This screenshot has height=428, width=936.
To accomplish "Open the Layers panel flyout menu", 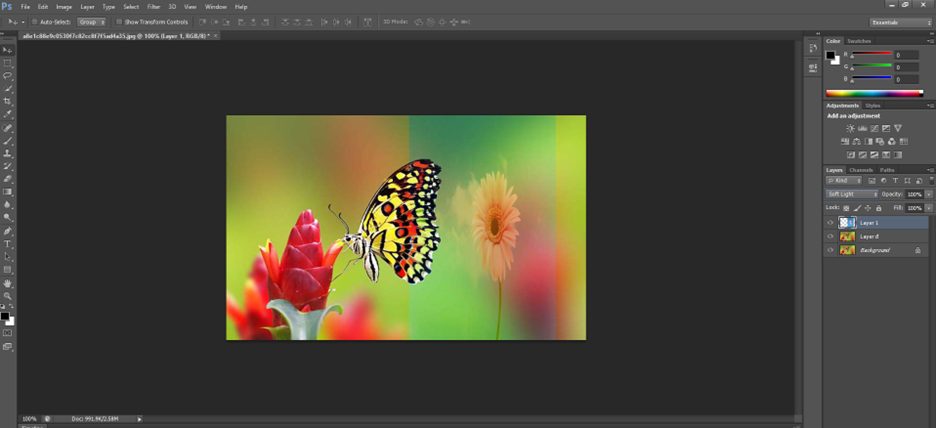I will 931,170.
